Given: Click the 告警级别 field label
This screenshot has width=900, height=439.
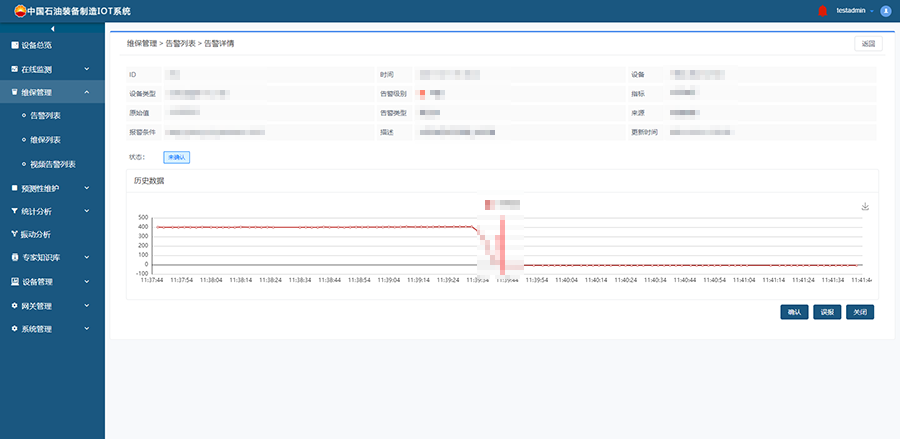Looking at the screenshot, I should (x=393, y=94).
